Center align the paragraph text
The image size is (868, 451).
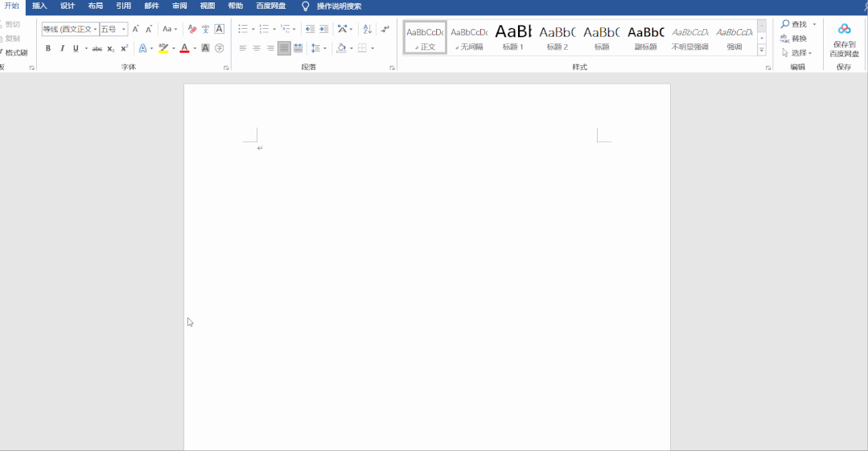[257, 48]
